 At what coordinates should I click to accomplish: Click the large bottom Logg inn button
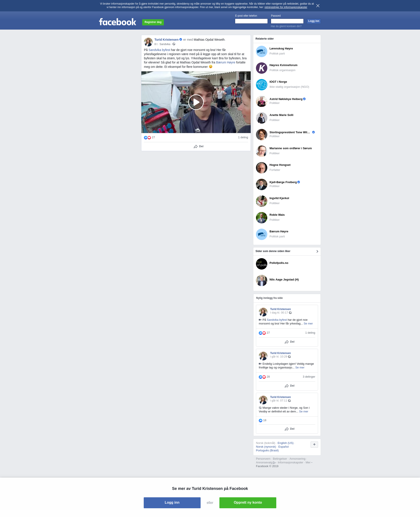(x=172, y=503)
